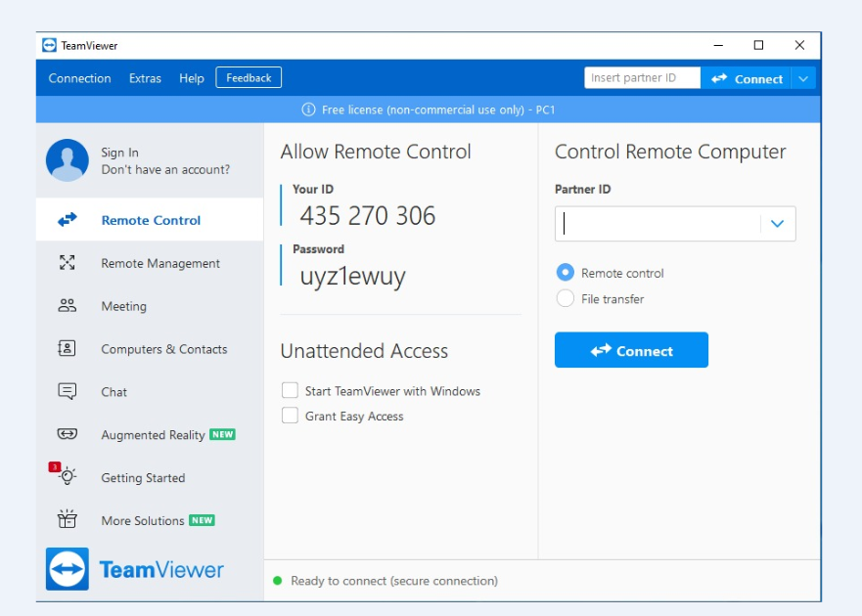Click the Ready to connect status text

pos(394,581)
